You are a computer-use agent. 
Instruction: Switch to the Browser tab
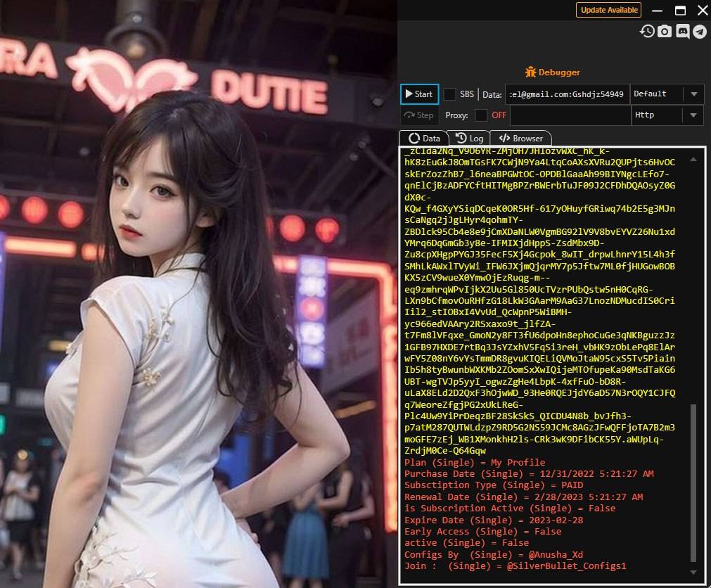click(x=521, y=139)
